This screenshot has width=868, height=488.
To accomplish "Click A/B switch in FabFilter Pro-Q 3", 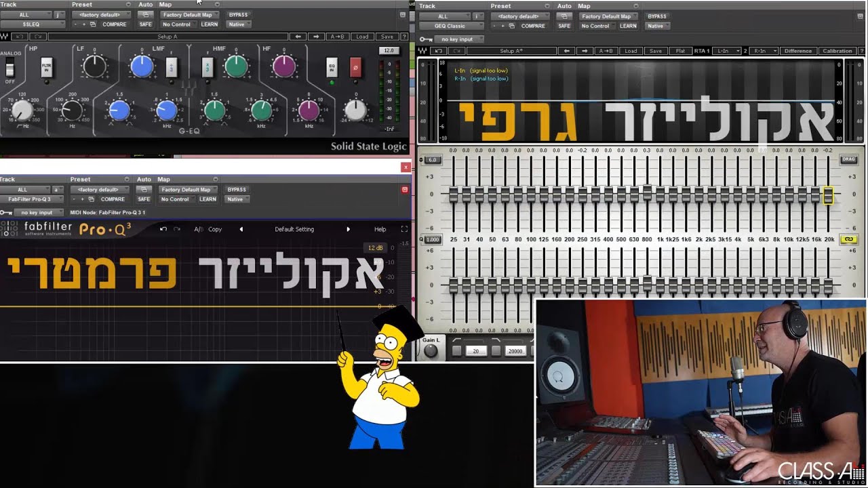I will pyautogui.click(x=199, y=229).
